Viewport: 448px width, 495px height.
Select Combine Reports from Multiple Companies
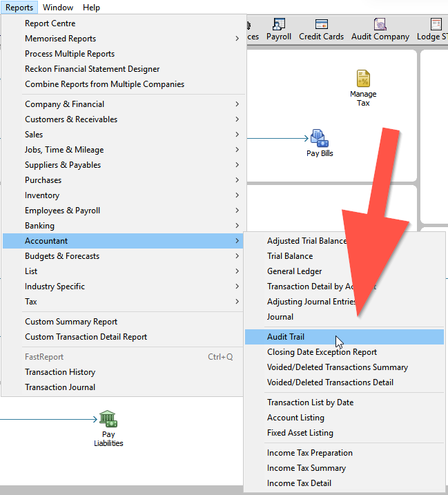(x=123, y=84)
